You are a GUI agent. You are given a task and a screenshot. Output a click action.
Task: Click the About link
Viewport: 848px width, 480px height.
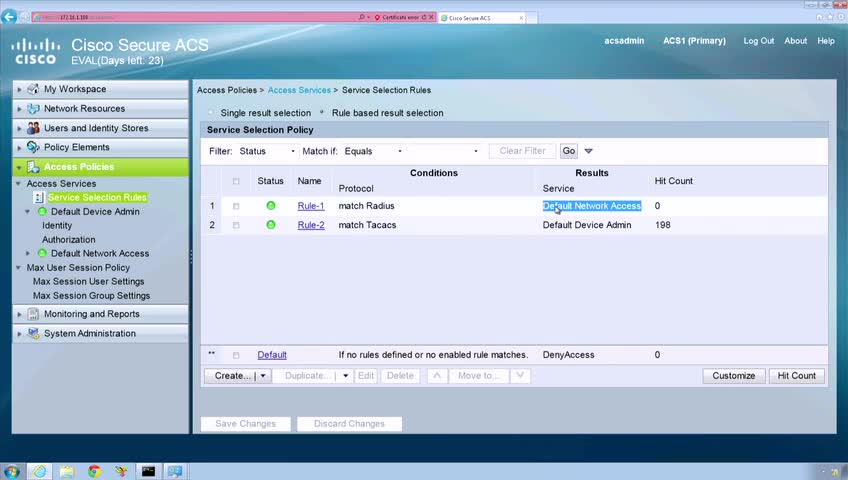(796, 41)
